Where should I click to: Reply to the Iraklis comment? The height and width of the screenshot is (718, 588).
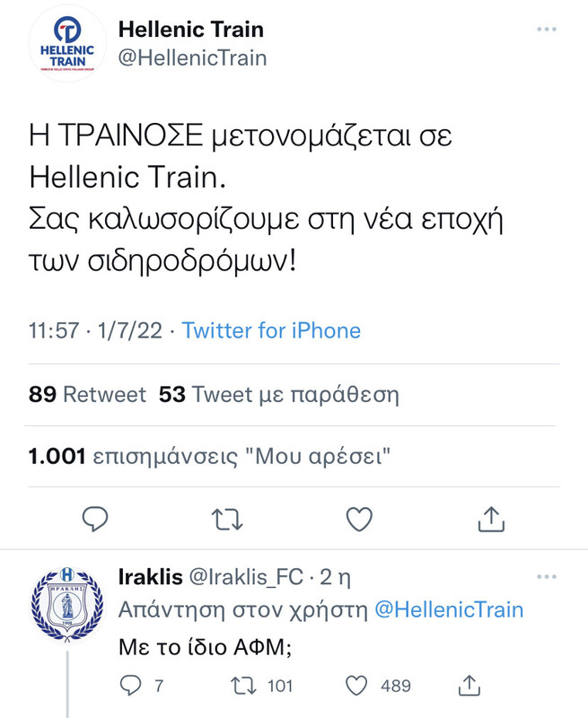[131, 687]
